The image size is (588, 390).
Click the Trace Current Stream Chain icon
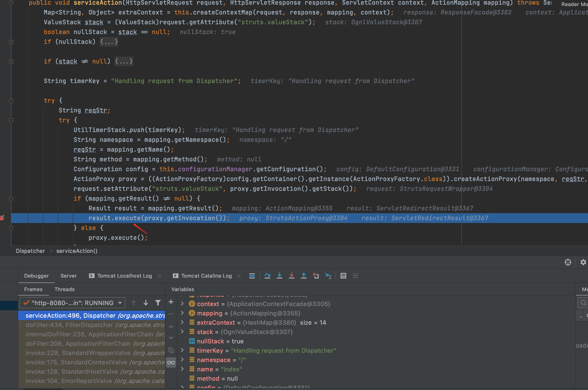tap(356, 275)
